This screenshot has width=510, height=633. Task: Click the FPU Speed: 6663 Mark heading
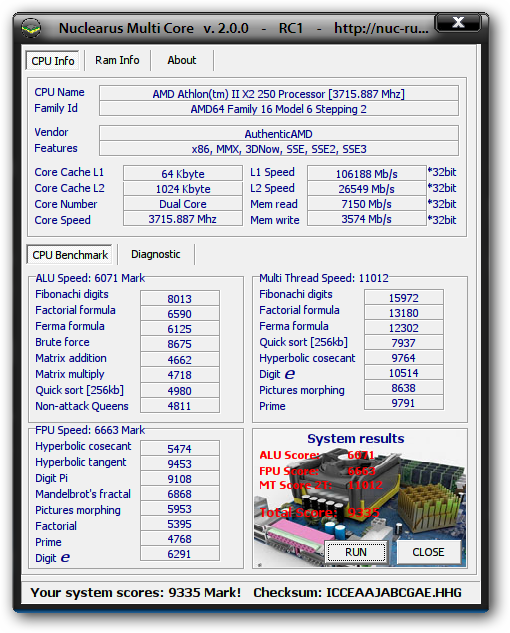click(90, 430)
